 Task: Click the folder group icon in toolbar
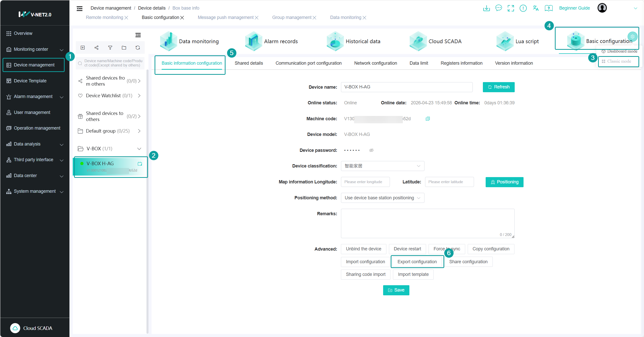click(x=124, y=47)
